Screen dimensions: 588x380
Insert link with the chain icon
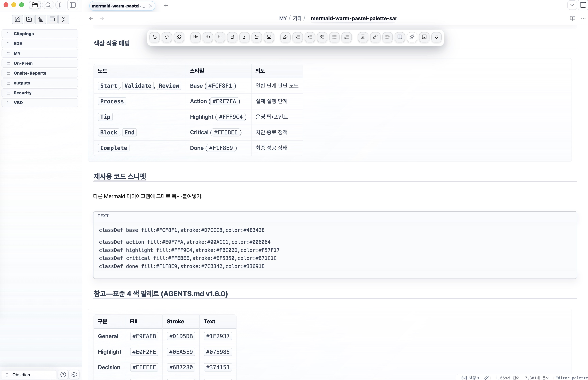tap(375, 37)
